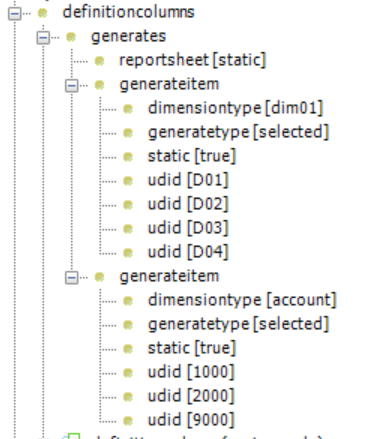Image resolution: width=387 pixels, height=439 pixels.
Task: Select the udid [D02] item
Action: click(188, 204)
